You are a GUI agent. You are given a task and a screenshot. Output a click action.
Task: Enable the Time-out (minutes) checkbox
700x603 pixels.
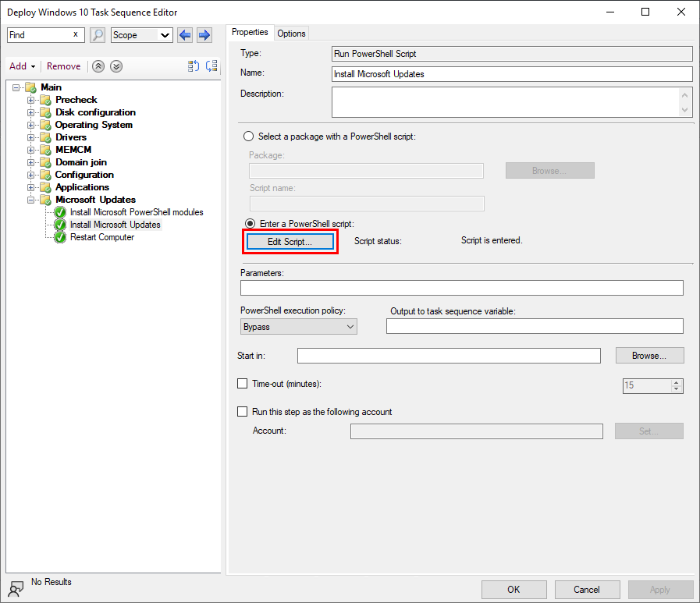(x=243, y=383)
